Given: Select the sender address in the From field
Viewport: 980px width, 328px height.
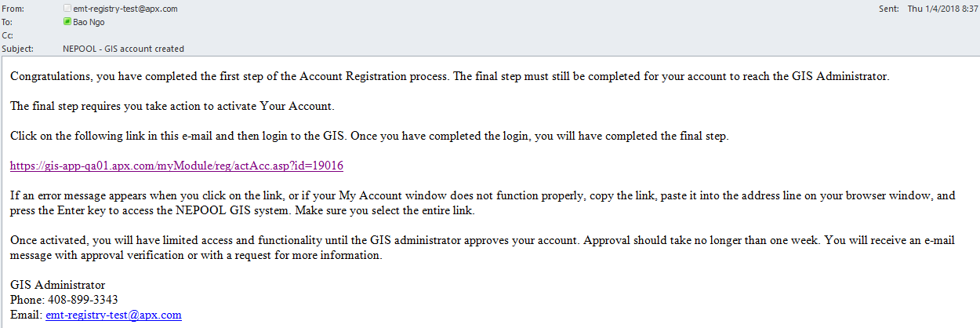Looking at the screenshot, I should pyautogui.click(x=125, y=9).
